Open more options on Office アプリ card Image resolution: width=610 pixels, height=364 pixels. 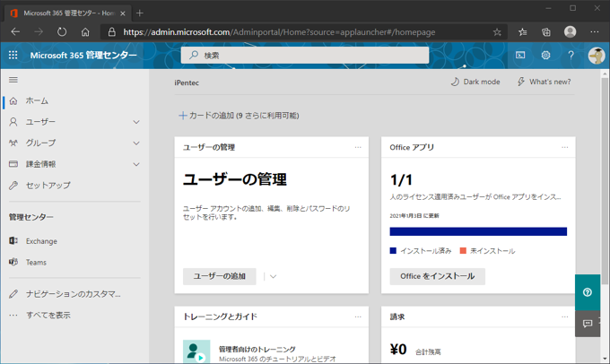[564, 147]
